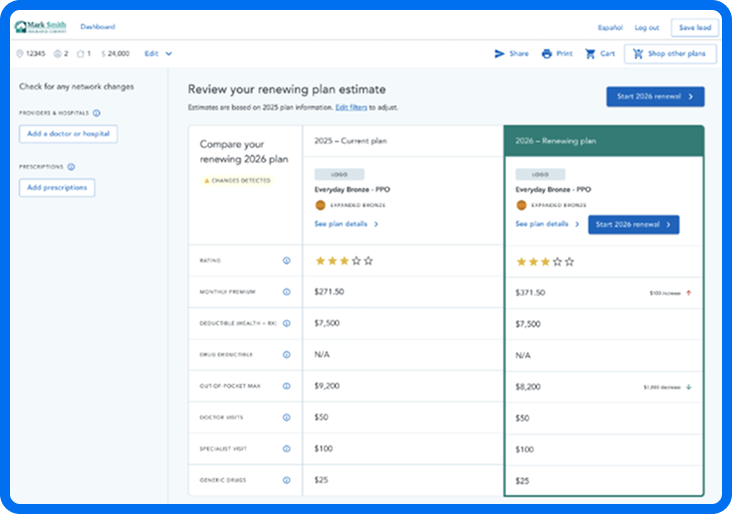This screenshot has width=732, height=514.
Task: Click info icon beside Providers & Hospitals
Action: pos(97,113)
